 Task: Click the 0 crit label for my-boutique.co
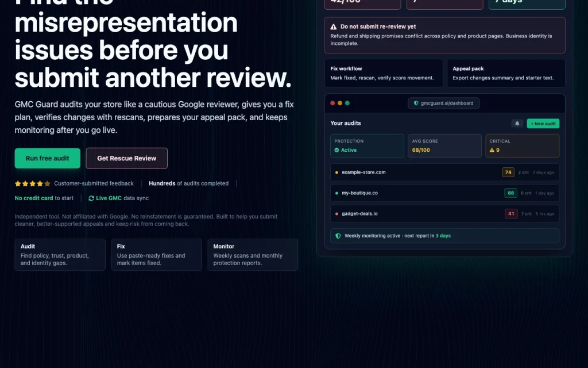[x=526, y=193]
